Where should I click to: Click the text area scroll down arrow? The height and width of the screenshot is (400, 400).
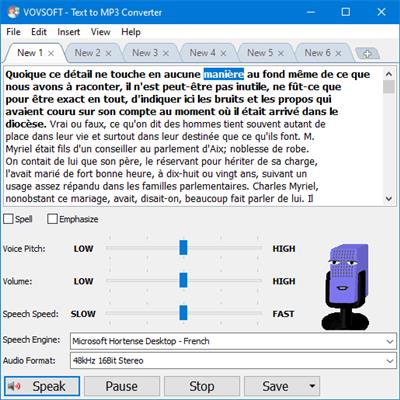[x=389, y=198]
